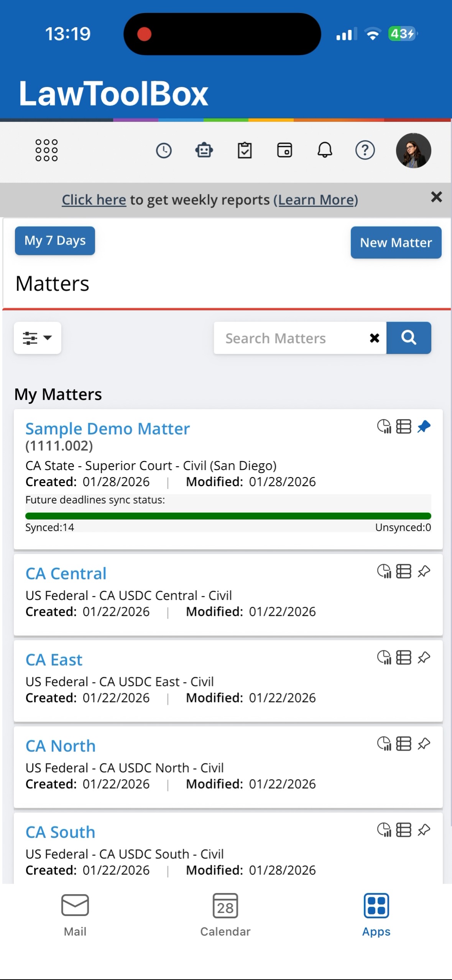452x980 pixels.
Task: Tap the LawToolBox header title
Action: 113,94
